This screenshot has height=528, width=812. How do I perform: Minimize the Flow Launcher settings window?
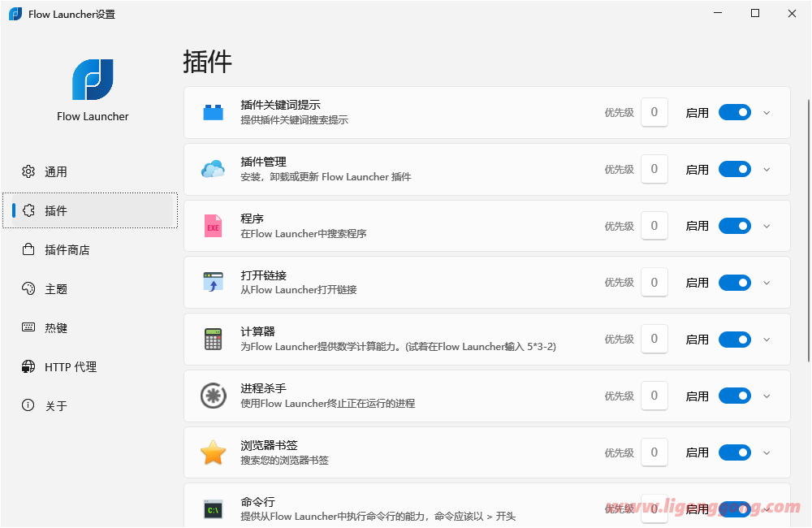click(x=718, y=14)
